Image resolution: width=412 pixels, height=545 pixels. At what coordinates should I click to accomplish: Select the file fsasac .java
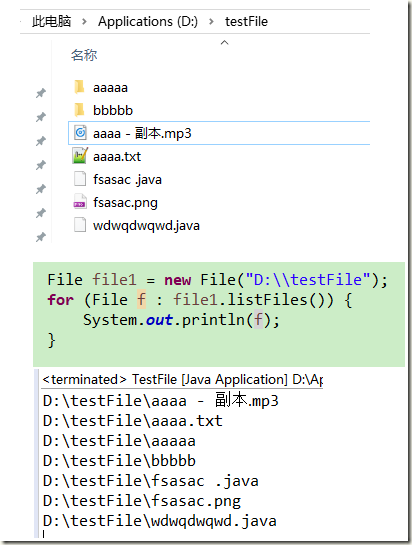[127, 180]
